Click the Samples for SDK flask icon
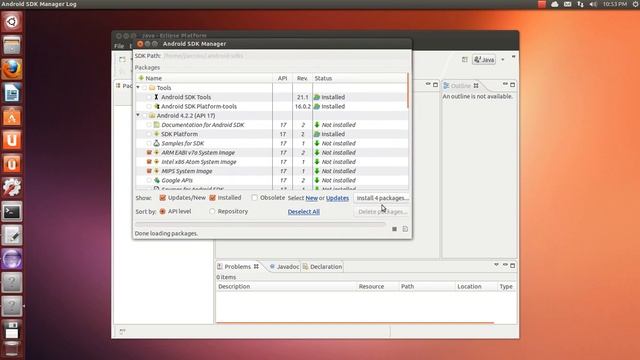The image size is (640, 360). [x=156, y=143]
